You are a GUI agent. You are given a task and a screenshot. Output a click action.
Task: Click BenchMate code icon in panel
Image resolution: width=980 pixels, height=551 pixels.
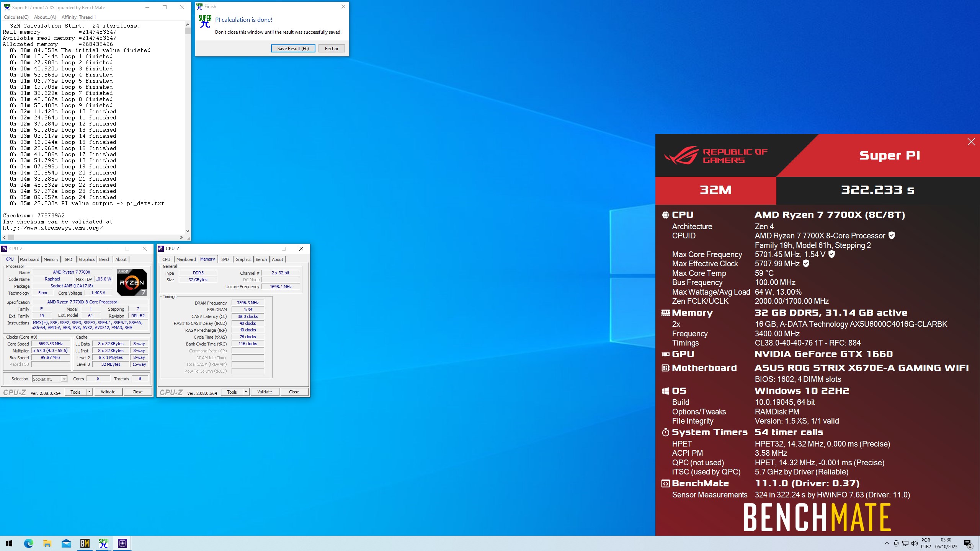[x=665, y=484]
